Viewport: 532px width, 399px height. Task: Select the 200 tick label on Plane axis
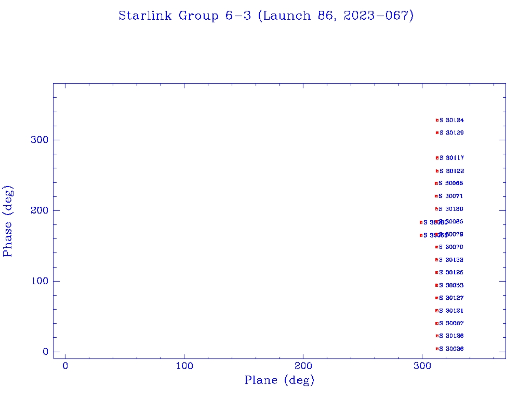click(303, 366)
